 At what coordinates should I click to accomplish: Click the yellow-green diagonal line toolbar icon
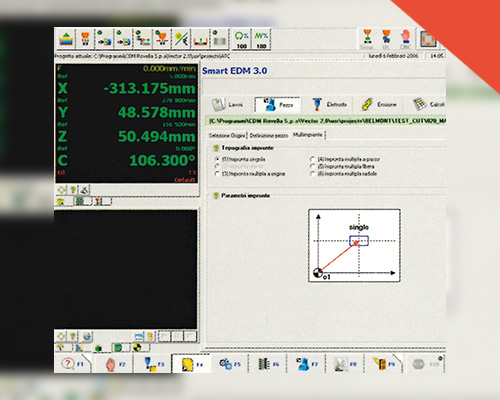(x=181, y=39)
